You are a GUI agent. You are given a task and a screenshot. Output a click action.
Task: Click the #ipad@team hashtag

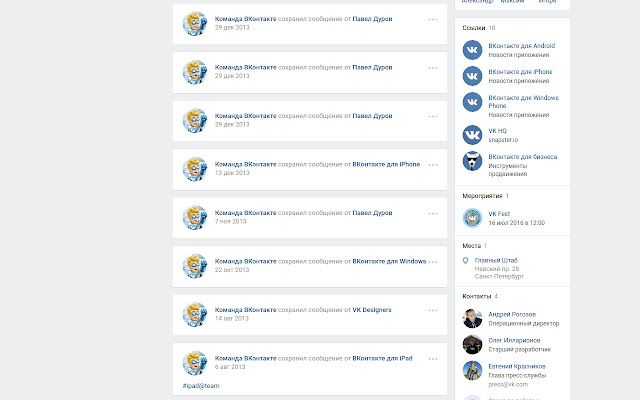pyautogui.click(x=201, y=386)
